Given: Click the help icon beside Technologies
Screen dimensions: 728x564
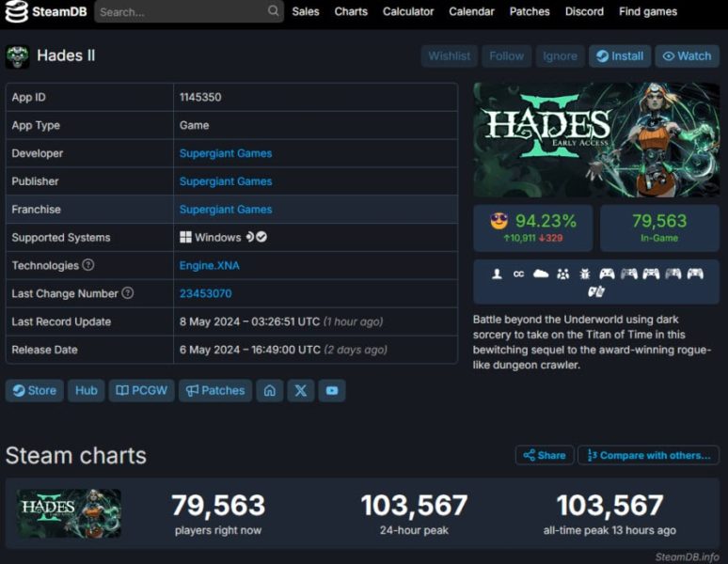Looking at the screenshot, I should 88,265.
